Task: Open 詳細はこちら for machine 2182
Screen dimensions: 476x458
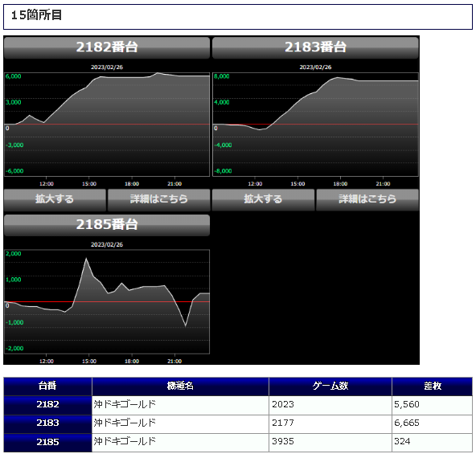Action: click(158, 199)
